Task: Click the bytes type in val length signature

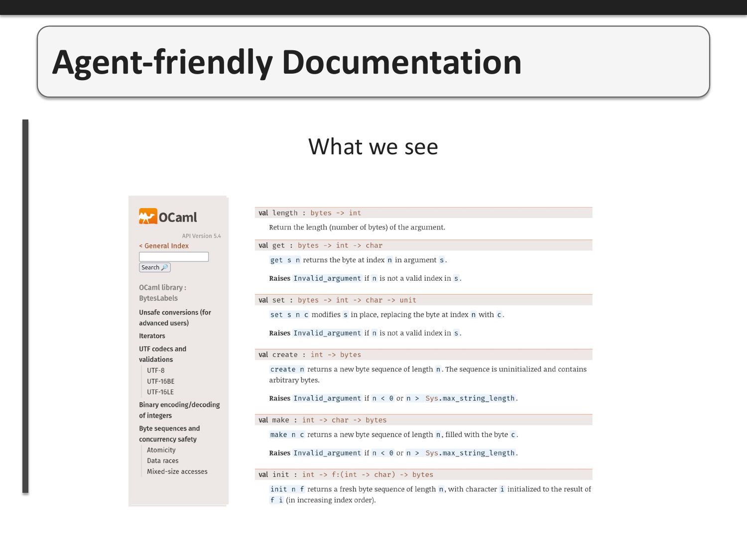Action: click(320, 213)
